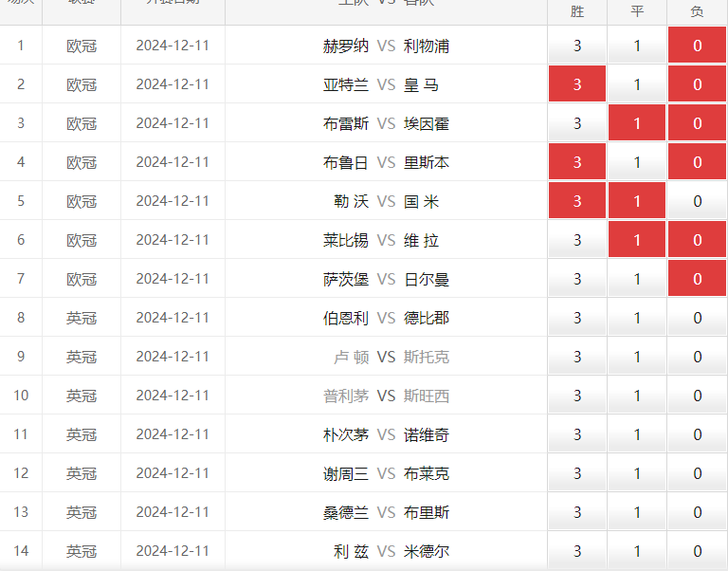
Task: Select draw (1) for 朴次茅 VS 诺维奇
Action: (x=637, y=434)
